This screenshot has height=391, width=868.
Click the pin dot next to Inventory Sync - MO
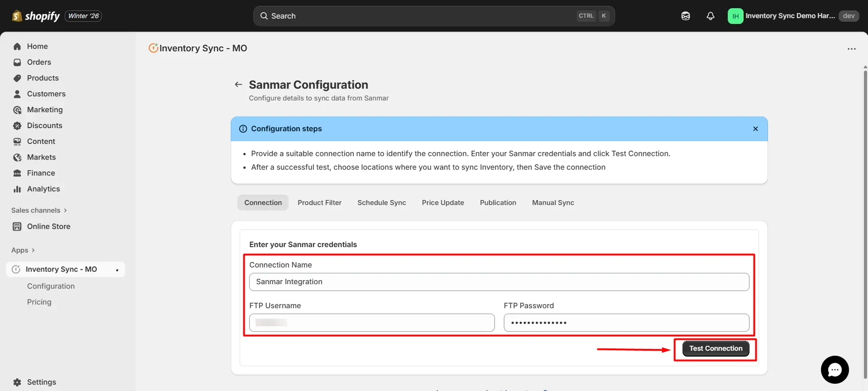[x=117, y=270]
